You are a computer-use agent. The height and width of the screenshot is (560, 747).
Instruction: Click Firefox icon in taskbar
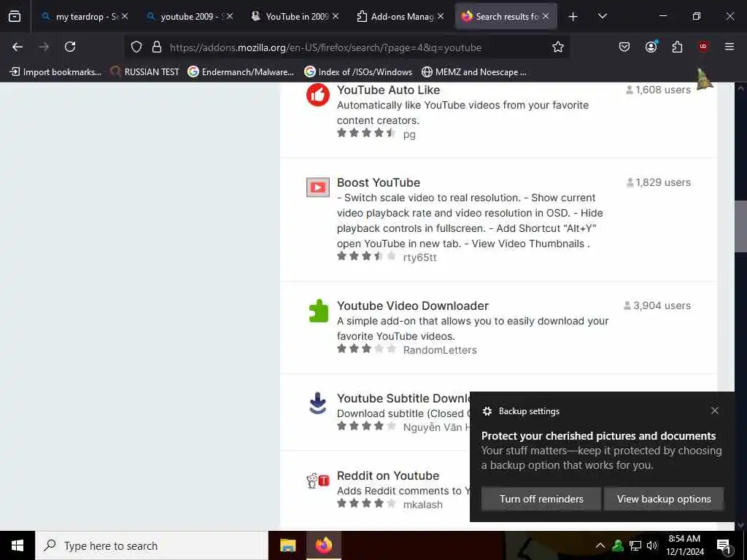coord(323,545)
